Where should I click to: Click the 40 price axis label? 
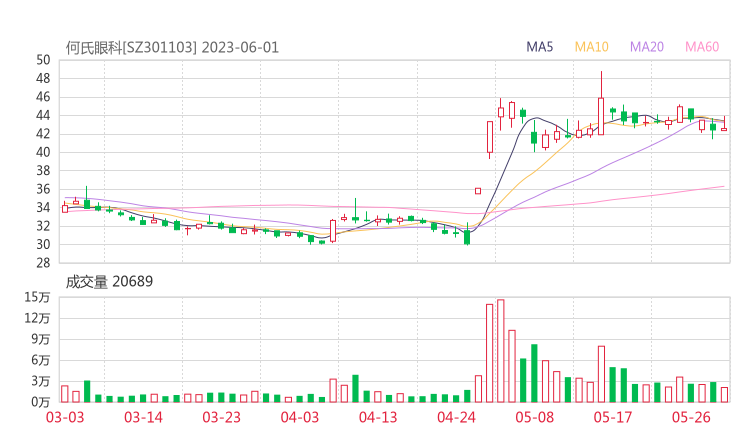point(43,152)
